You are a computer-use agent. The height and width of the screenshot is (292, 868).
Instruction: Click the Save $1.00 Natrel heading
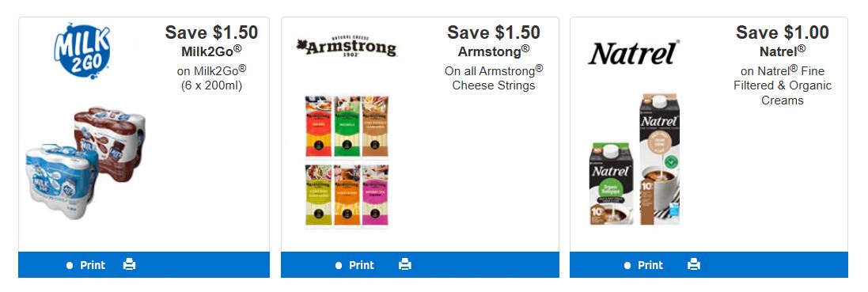[783, 32]
